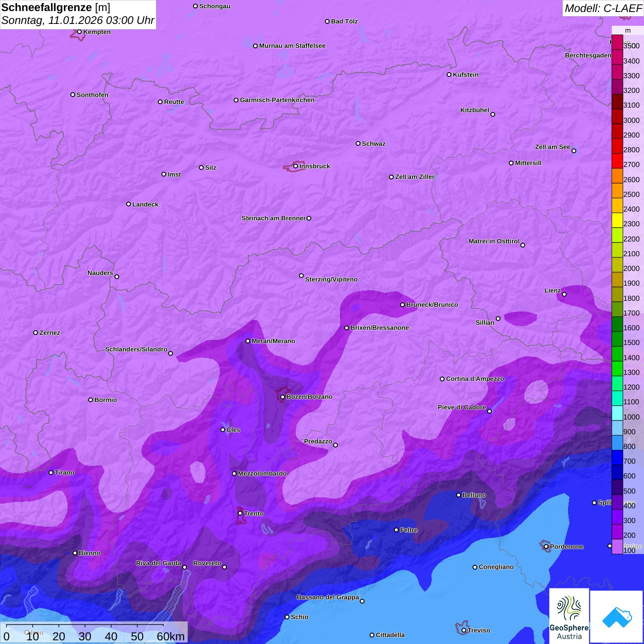Click the 'Mittersill' label

tap(529, 163)
